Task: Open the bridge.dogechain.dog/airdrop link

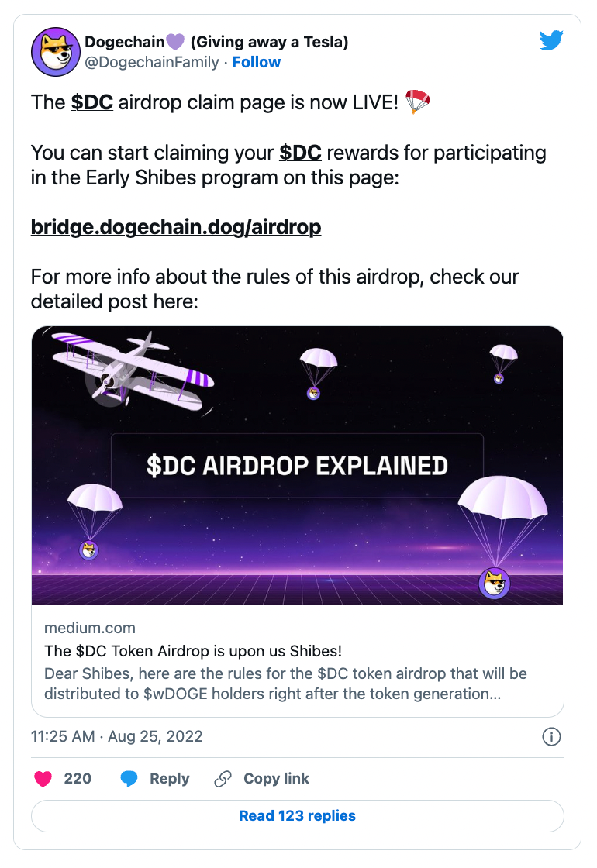Action: point(176,227)
